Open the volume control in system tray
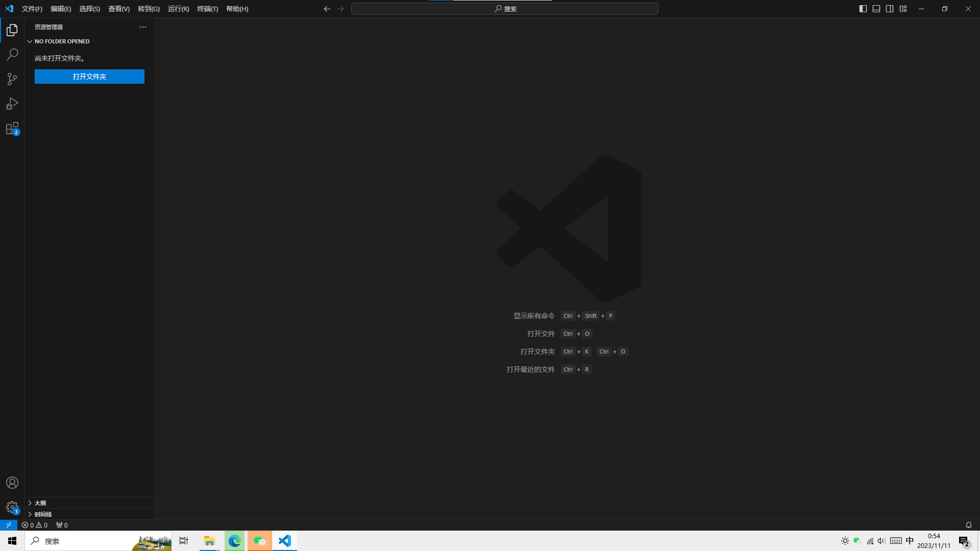The height and width of the screenshot is (551, 980). click(x=881, y=541)
